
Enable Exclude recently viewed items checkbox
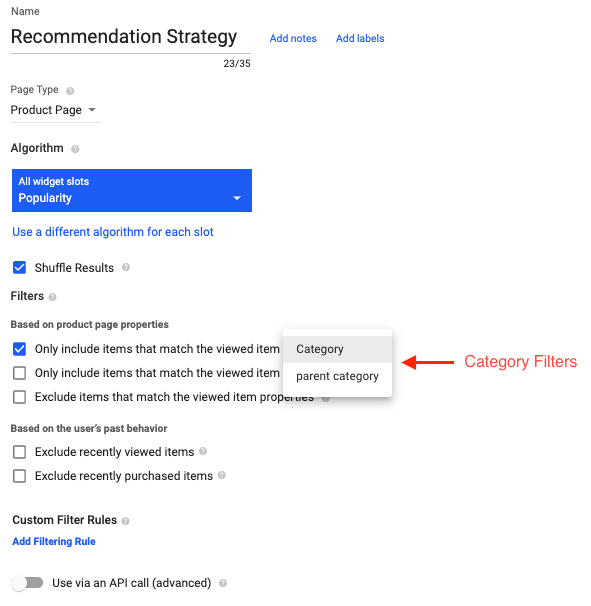[x=19, y=452]
